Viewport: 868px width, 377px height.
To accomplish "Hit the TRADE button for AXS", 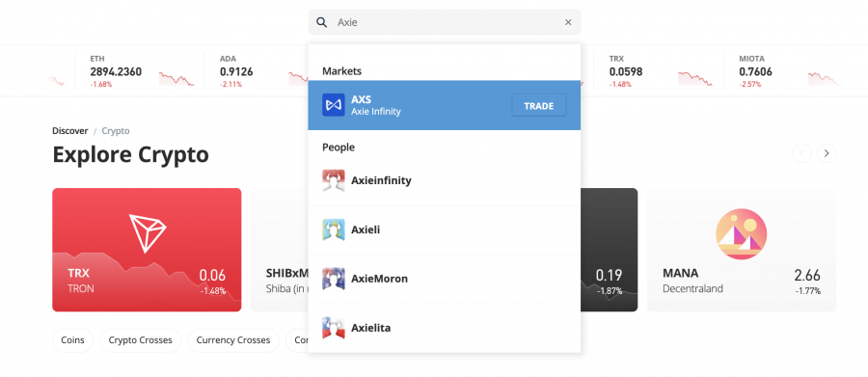I will pos(538,106).
